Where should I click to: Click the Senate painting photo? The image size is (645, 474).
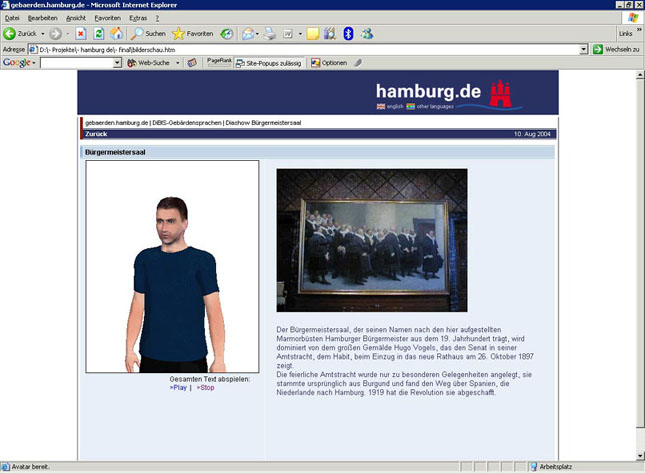[x=372, y=240]
